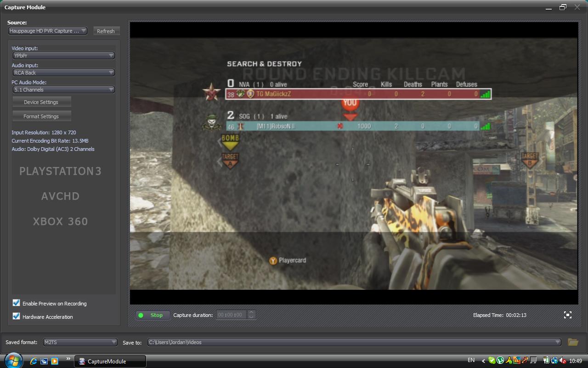Click the 10:49 system clock

point(576,361)
